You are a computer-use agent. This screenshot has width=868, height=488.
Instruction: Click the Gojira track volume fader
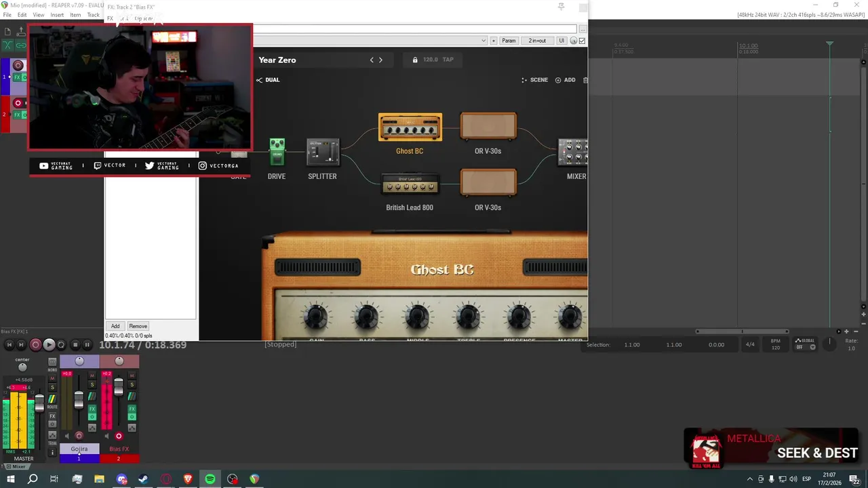point(79,400)
